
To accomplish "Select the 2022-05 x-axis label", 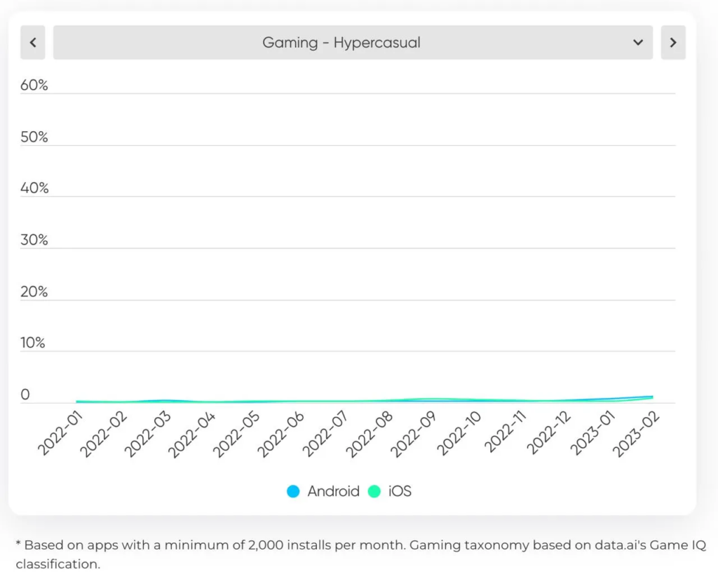I will pyautogui.click(x=236, y=435).
